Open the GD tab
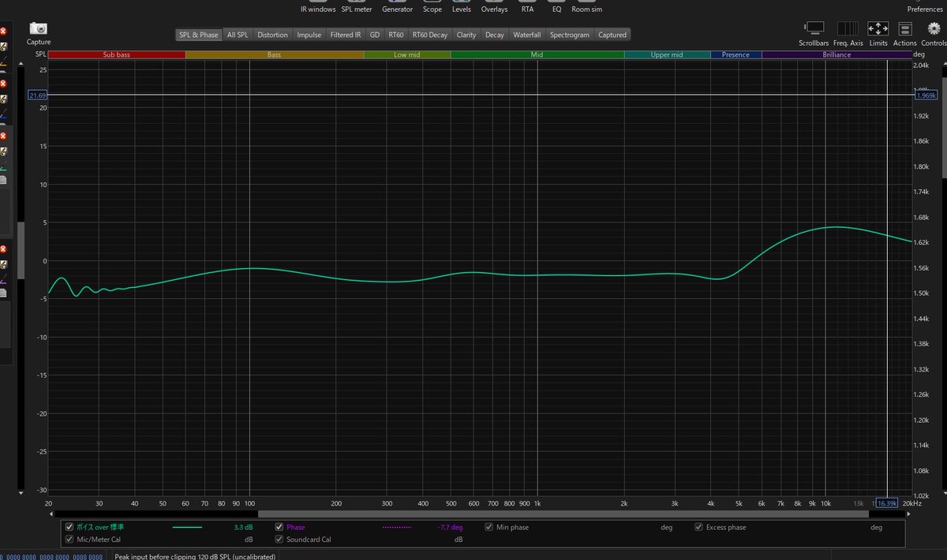 click(x=375, y=35)
